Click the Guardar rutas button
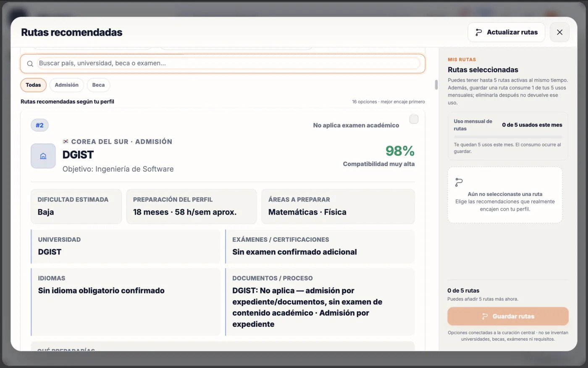 click(508, 316)
